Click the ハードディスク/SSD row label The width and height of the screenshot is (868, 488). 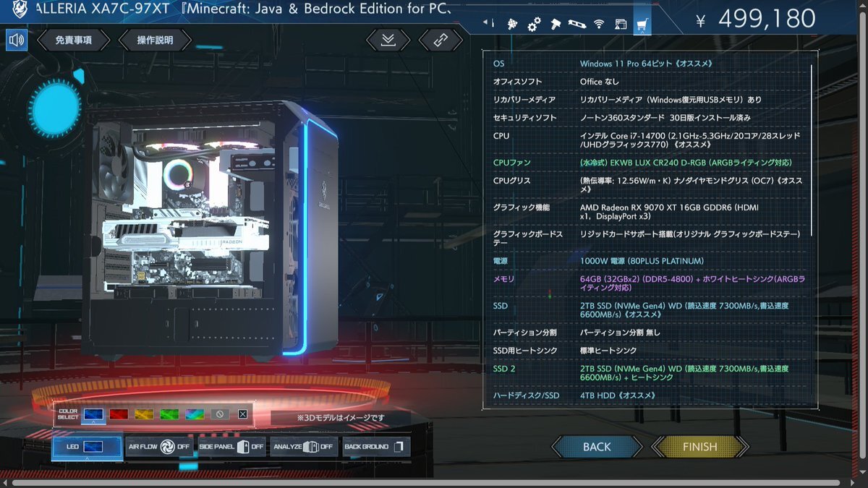(x=526, y=395)
